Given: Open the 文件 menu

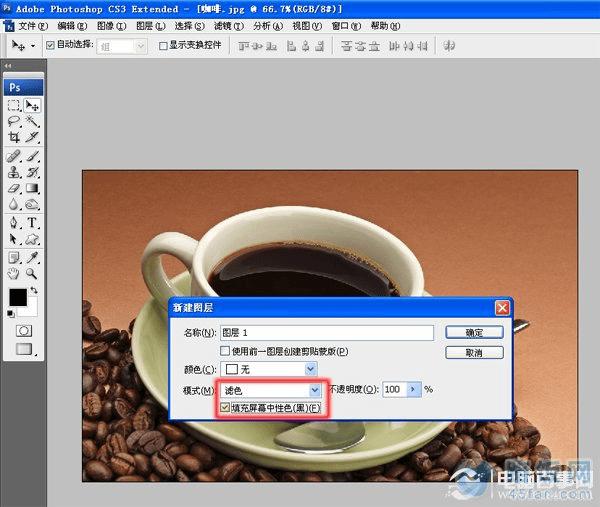Looking at the screenshot, I should click(x=33, y=26).
